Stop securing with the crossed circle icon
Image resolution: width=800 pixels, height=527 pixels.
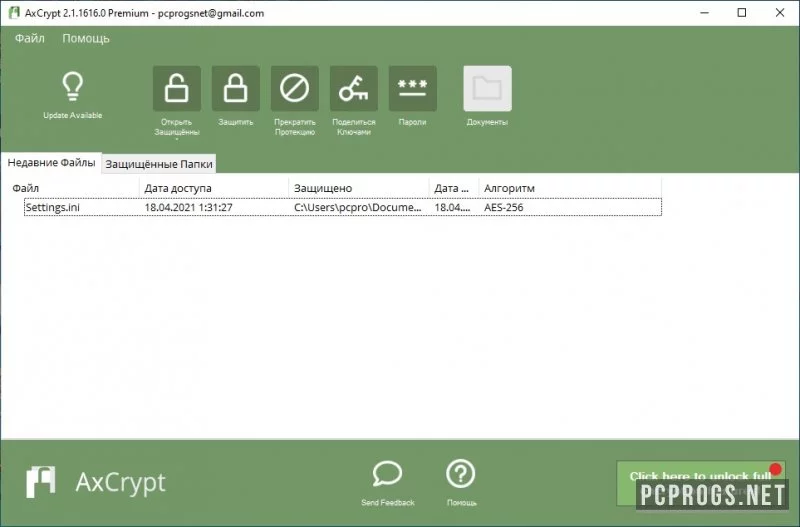[x=295, y=88]
